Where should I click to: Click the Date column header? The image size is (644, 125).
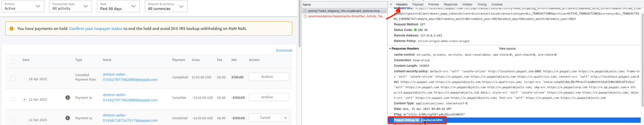click(x=26, y=60)
